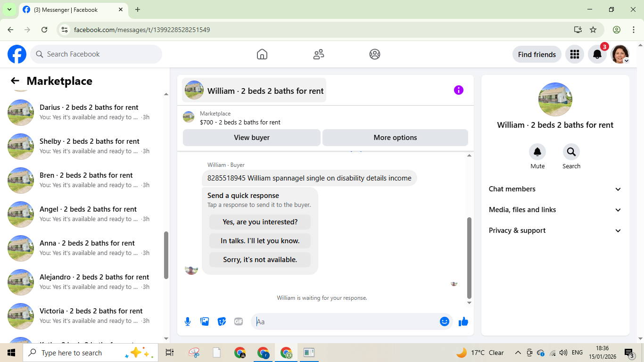Click the Facebook logo icon
Viewport: 644px width, 362px height.
tap(17, 54)
